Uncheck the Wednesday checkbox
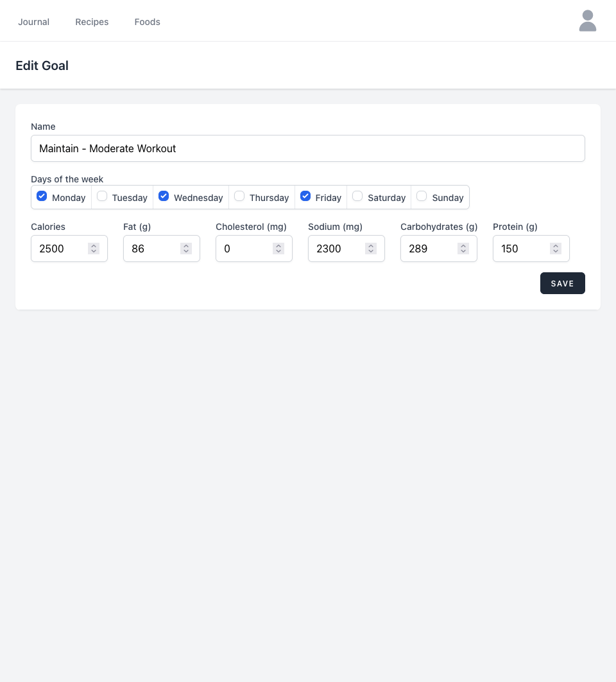 pos(164,197)
